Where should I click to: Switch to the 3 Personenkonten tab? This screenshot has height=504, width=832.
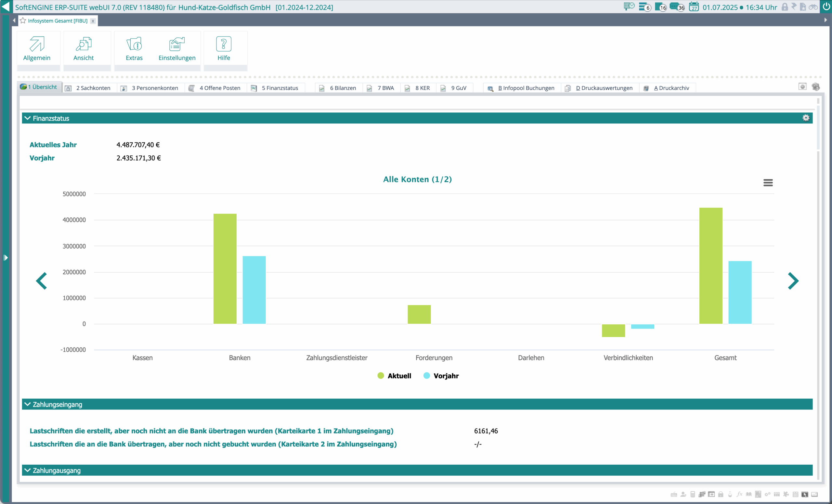tap(150, 88)
